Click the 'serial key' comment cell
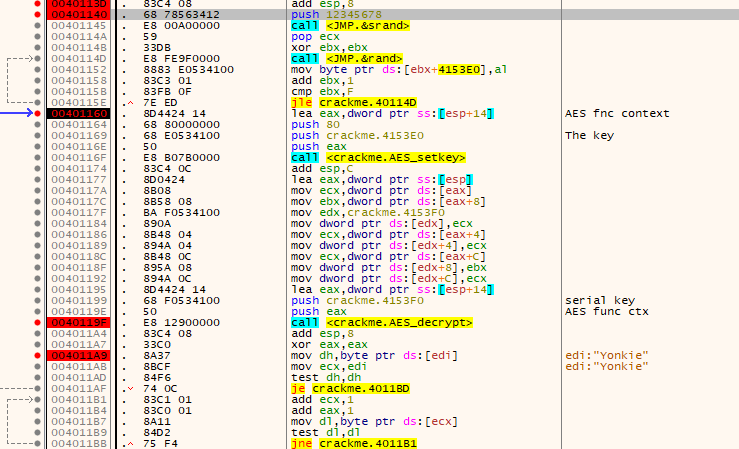The height and width of the screenshot is (449, 739). coord(597,298)
